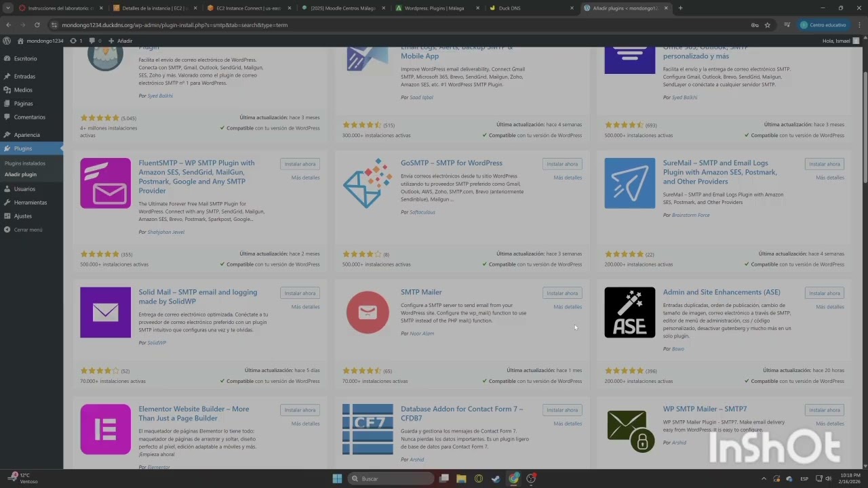This screenshot has height=488, width=868.
Task: Open File Explorer from the taskbar
Action: [461, 479]
